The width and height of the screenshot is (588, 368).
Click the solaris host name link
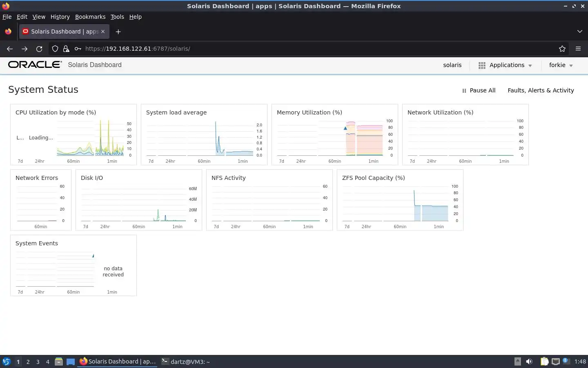[x=452, y=65]
